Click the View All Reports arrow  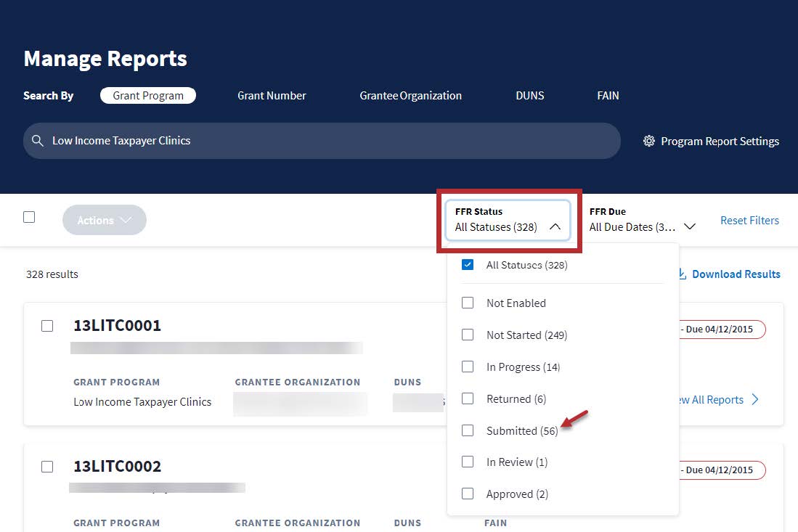click(x=755, y=400)
